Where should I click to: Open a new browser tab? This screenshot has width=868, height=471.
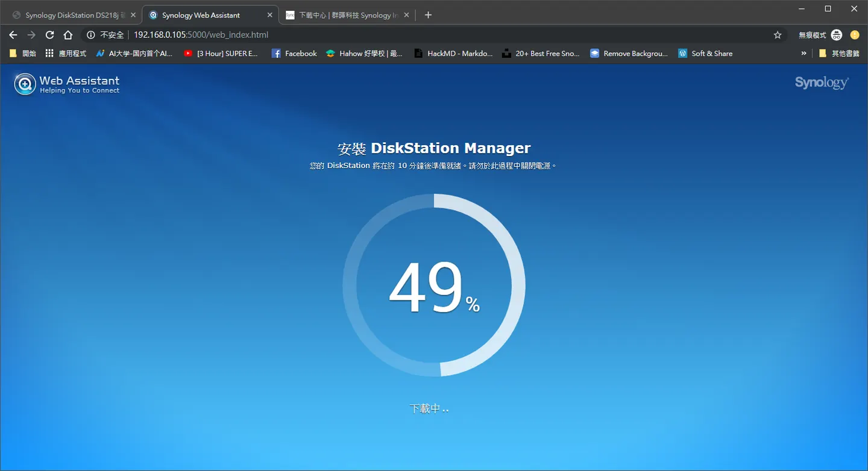[x=428, y=15]
